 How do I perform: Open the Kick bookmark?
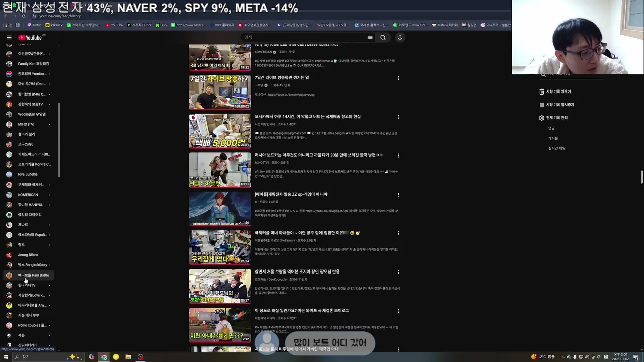point(162,25)
